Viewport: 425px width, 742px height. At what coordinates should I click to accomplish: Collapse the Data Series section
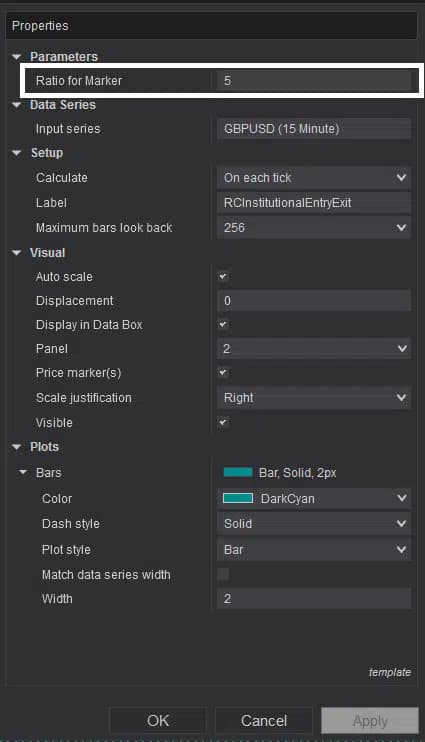tap(17, 105)
